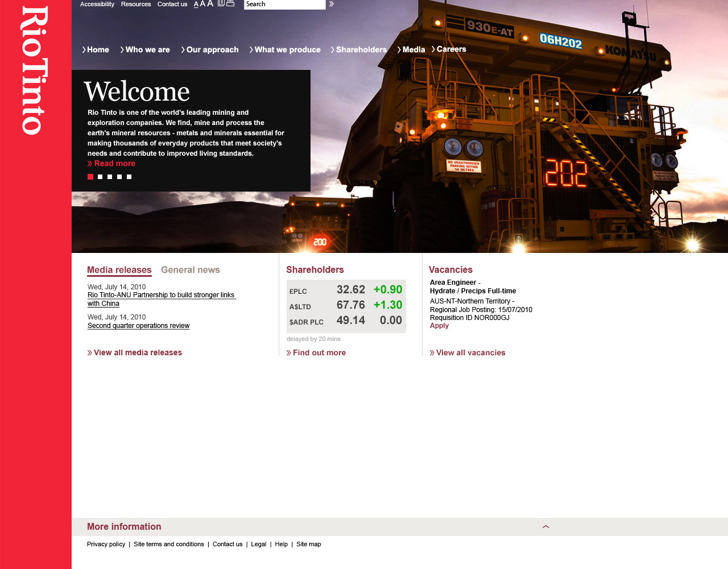Select the fifth slide indicator square
This screenshot has width=728, height=569.
pos(129,177)
